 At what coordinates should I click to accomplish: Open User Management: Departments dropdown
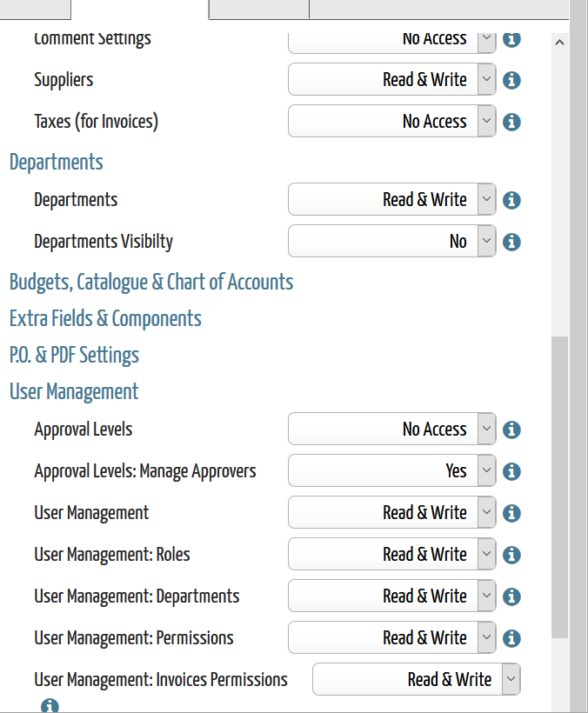(392, 596)
